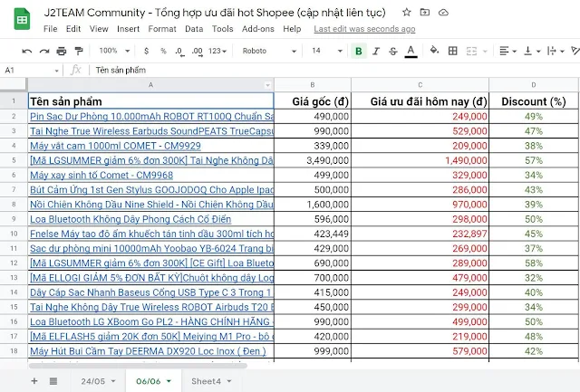Open the fill color picker
Screen dimensions: 580x392
click(x=434, y=51)
